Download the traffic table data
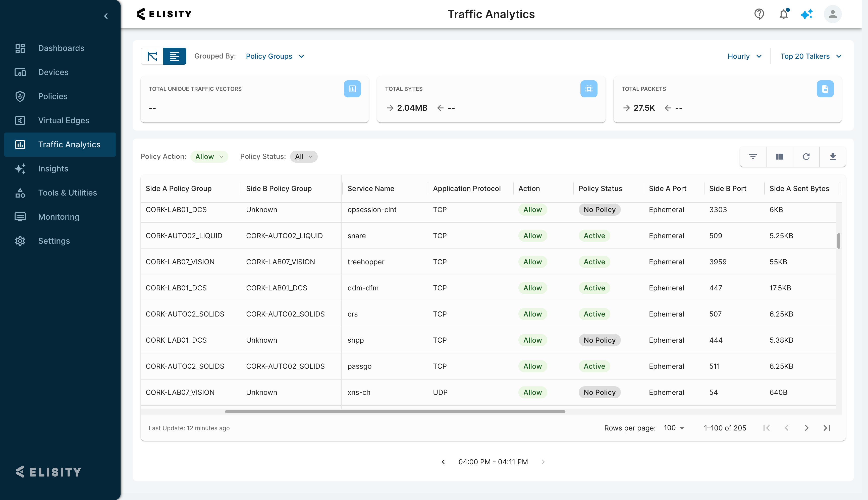Viewport: 868px width, 500px height. point(832,157)
